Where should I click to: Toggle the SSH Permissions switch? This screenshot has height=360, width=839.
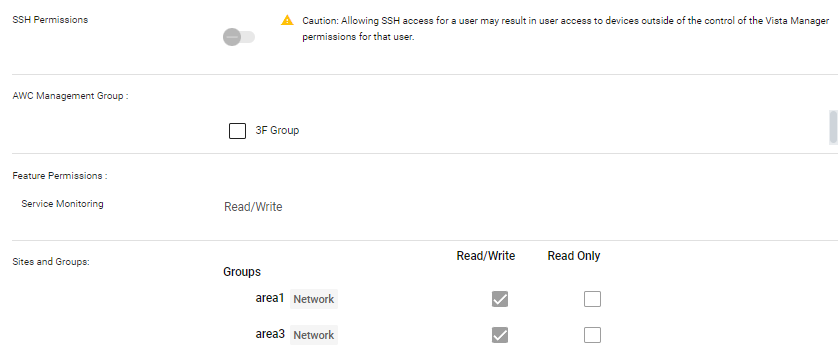[239, 37]
